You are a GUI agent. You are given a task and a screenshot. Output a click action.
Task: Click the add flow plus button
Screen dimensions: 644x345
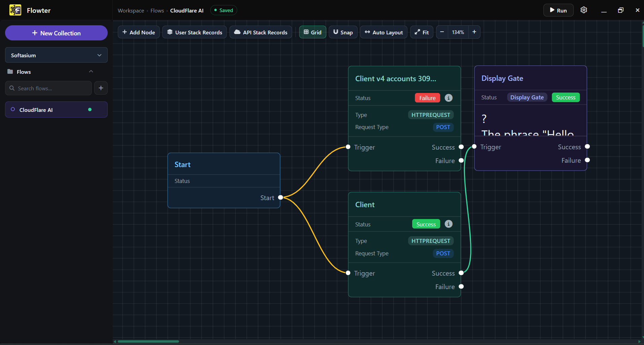(x=101, y=88)
